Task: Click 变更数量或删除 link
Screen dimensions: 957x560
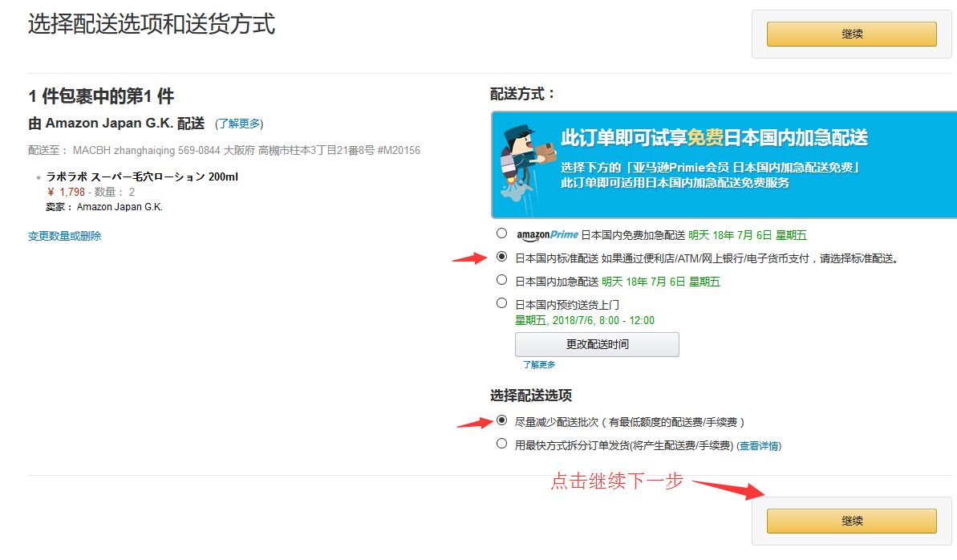Action: point(65,236)
